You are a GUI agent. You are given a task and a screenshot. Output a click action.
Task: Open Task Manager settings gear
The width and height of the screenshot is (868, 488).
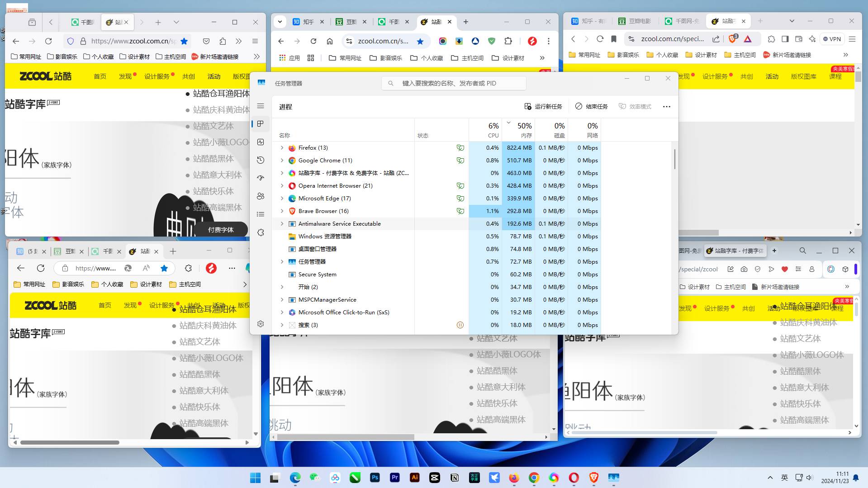(x=261, y=324)
